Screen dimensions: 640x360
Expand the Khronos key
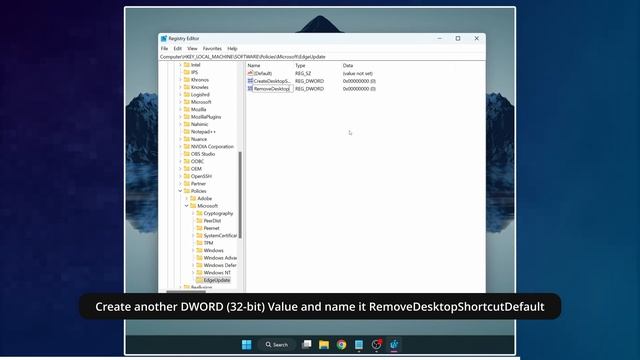(x=180, y=80)
